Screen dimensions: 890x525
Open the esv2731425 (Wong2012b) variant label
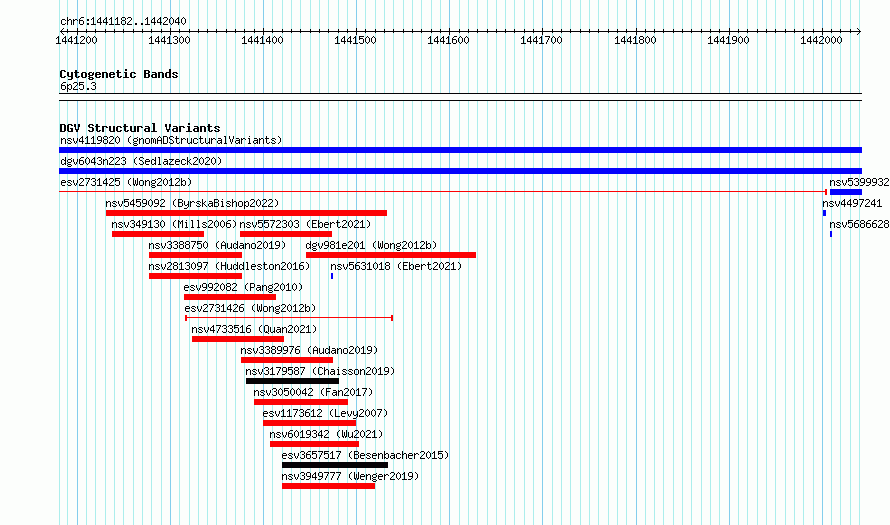[126, 182]
